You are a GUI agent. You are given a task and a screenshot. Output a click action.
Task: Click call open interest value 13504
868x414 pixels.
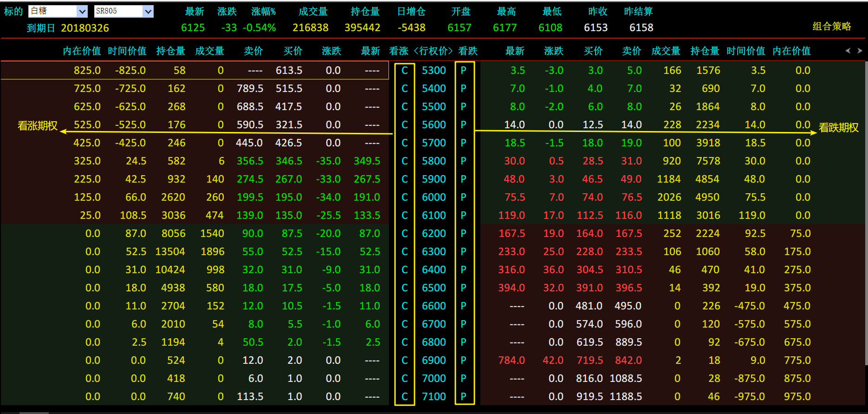coord(170,252)
